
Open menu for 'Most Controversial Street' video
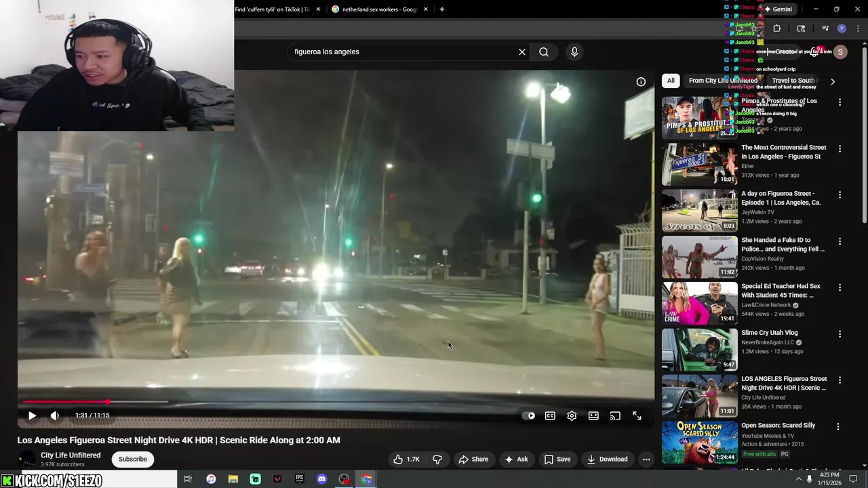840,148
